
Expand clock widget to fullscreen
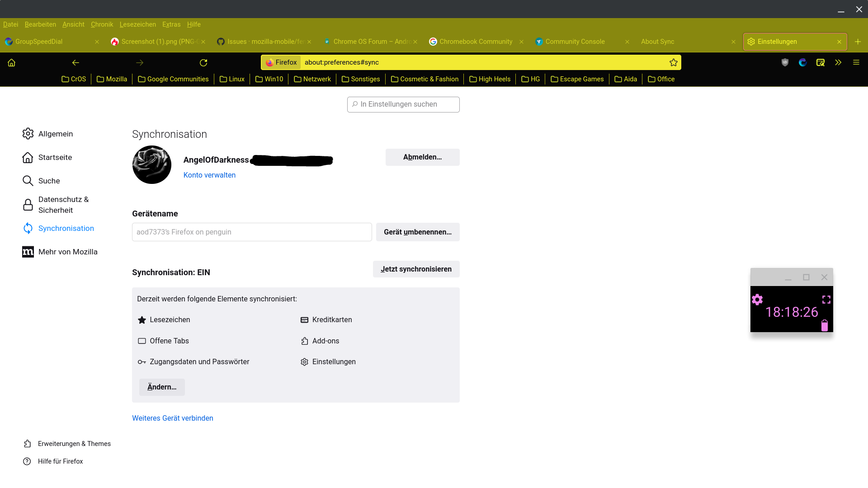[826, 300]
